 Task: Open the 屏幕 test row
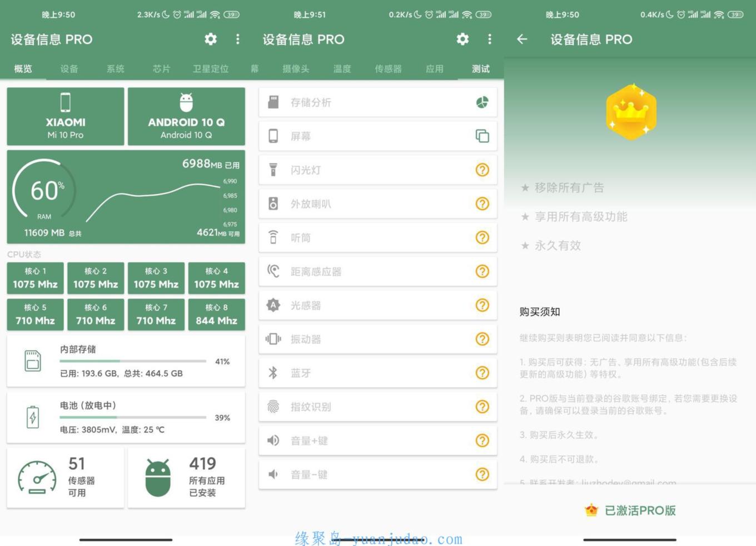tap(378, 136)
